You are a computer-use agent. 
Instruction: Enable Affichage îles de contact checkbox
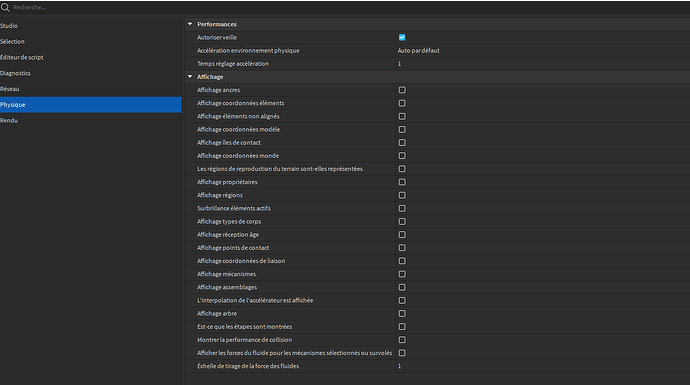[402, 143]
